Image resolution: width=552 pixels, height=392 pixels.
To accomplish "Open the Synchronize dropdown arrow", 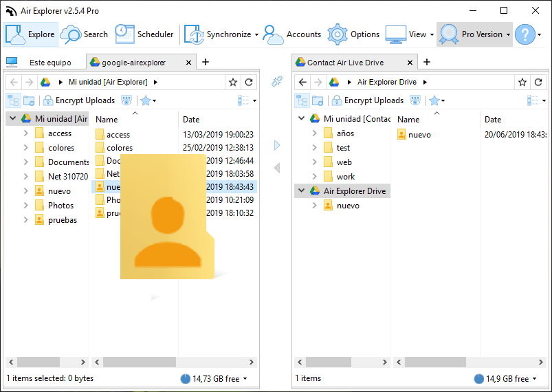I will pos(256,34).
